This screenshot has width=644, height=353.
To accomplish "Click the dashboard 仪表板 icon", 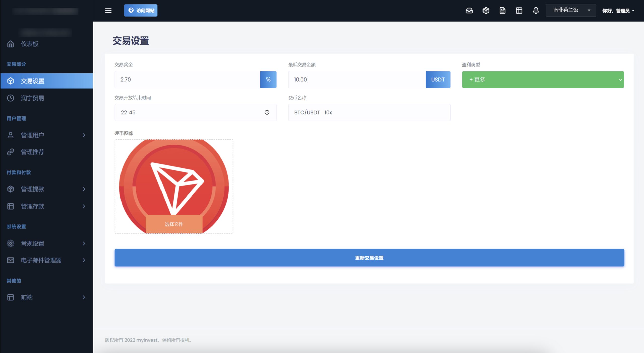I will click(11, 44).
